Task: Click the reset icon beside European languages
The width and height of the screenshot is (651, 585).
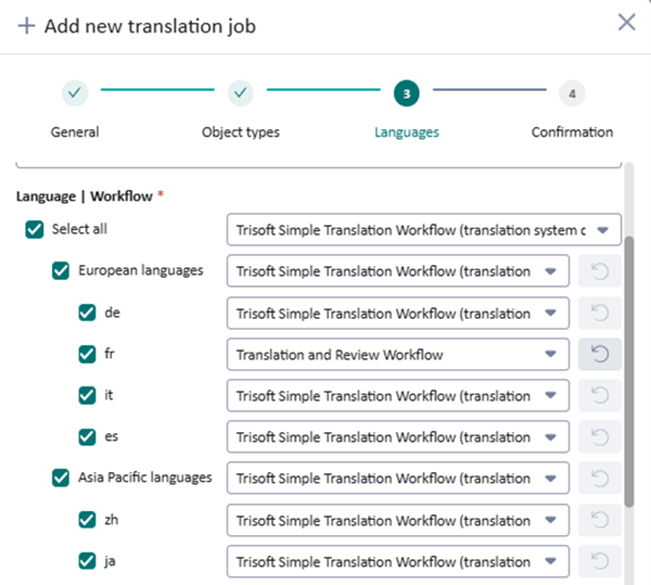Action: point(600,270)
